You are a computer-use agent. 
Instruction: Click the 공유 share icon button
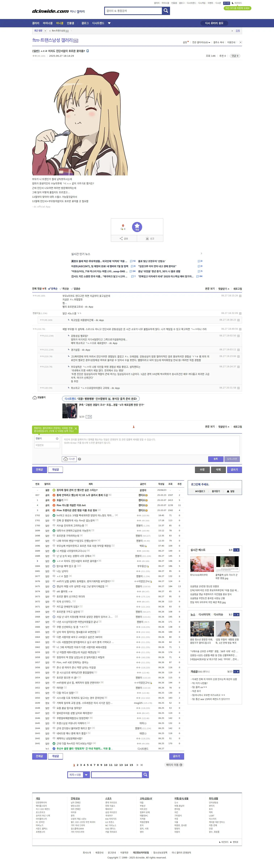tap(124, 238)
